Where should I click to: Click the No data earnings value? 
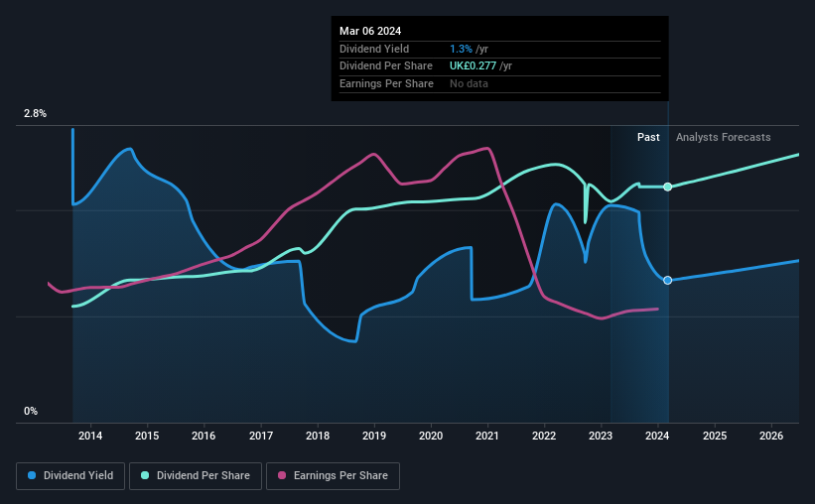(x=469, y=83)
